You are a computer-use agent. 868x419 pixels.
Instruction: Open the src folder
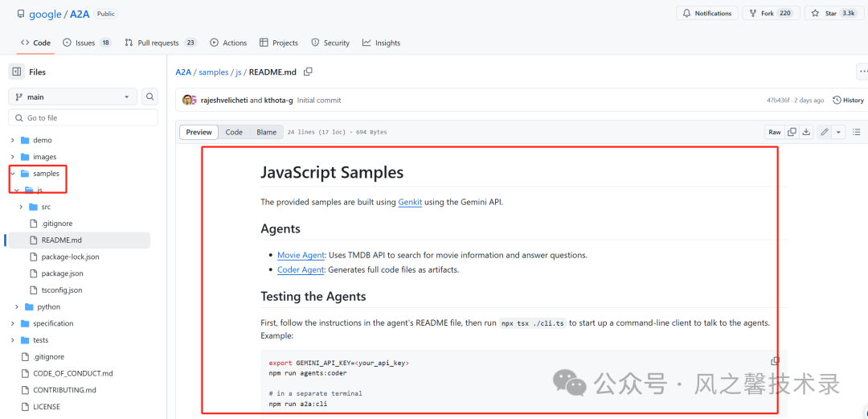[45, 207]
